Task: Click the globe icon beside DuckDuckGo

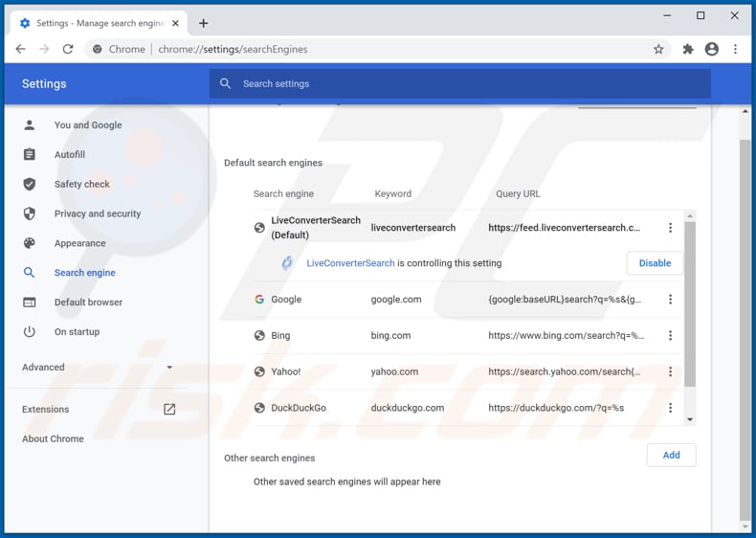Action: click(259, 408)
